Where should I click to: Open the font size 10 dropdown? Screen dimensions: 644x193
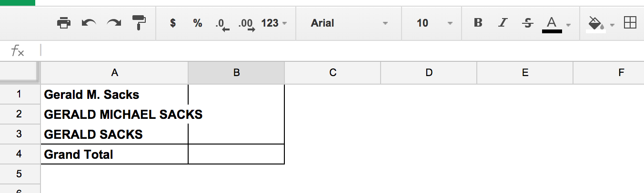tap(434, 23)
